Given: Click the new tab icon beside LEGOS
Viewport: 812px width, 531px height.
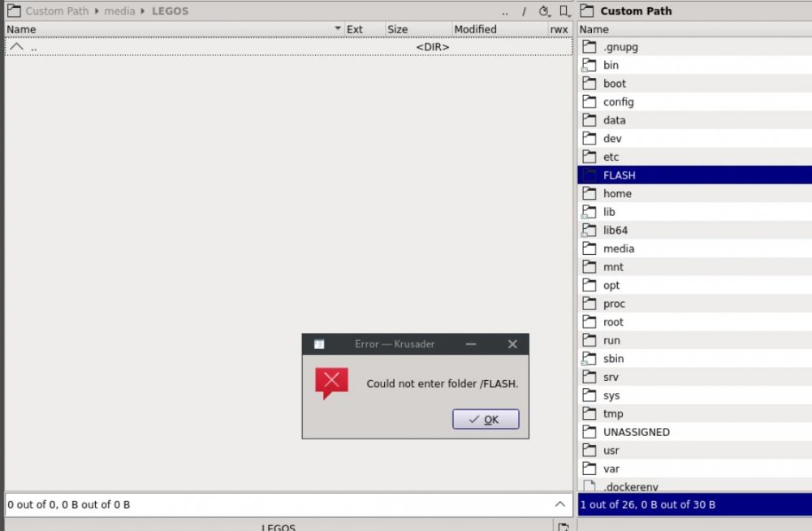Looking at the screenshot, I should point(564,526).
